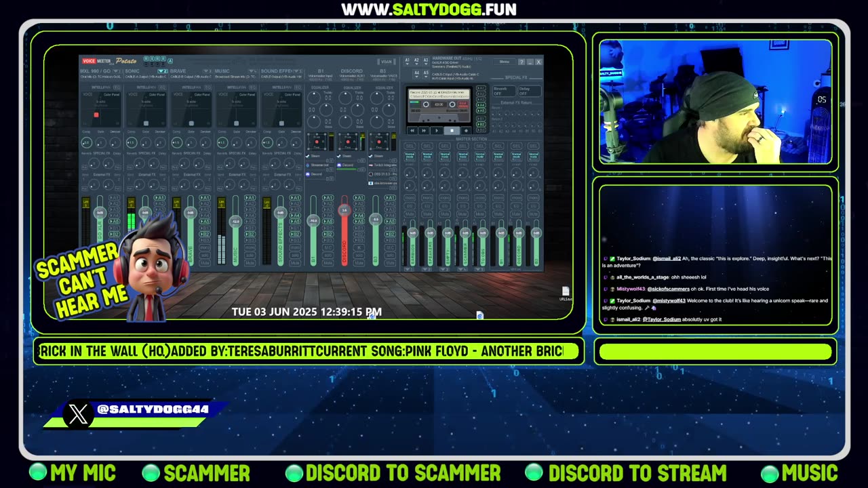Click SEL on the EARBUDS master bus
The width and height of the screenshot is (868, 488).
pyautogui.click(x=410, y=146)
